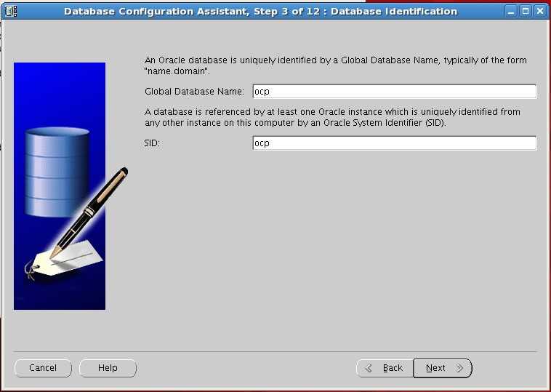Click the window title 'Database Identification' text
The height and width of the screenshot is (392, 551).
[x=394, y=12]
